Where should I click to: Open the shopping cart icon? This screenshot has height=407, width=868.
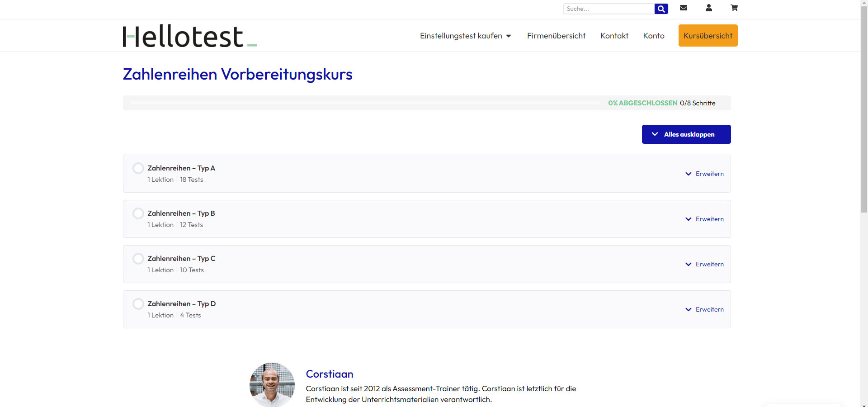pyautogui.click(x=734, y=8)
